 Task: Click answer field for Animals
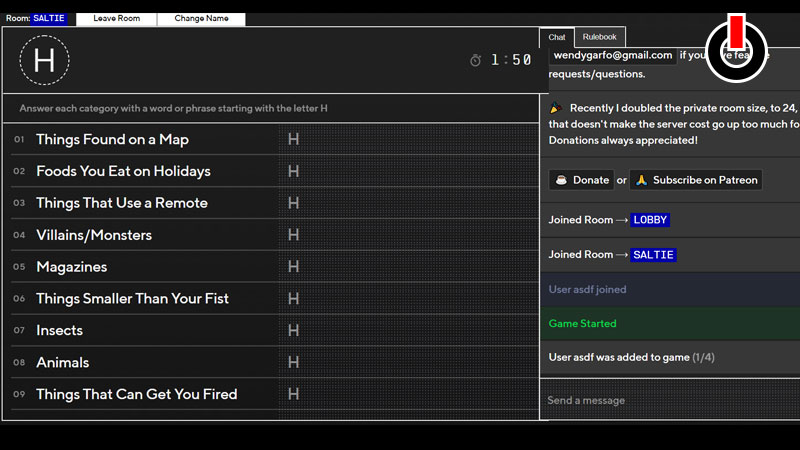coord(408,362)
